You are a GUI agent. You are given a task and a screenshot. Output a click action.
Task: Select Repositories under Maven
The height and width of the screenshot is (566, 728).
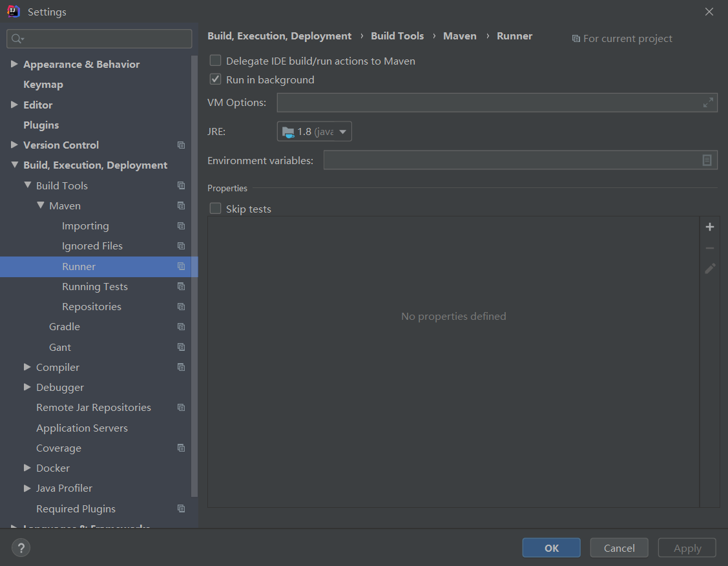(x=92, y=307)
